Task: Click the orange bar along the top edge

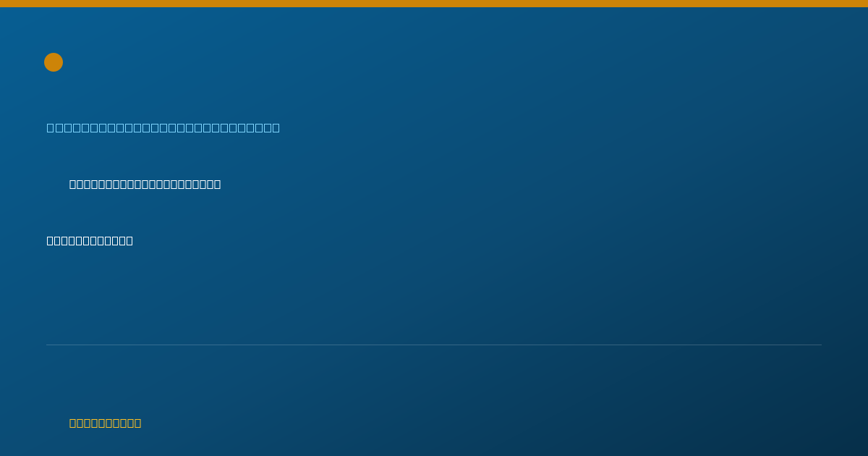Action: click(x=434, y=4)
